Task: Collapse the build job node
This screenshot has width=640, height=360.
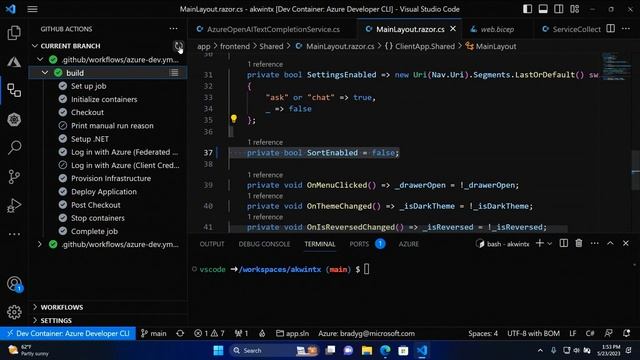Action: coord(45,73)
